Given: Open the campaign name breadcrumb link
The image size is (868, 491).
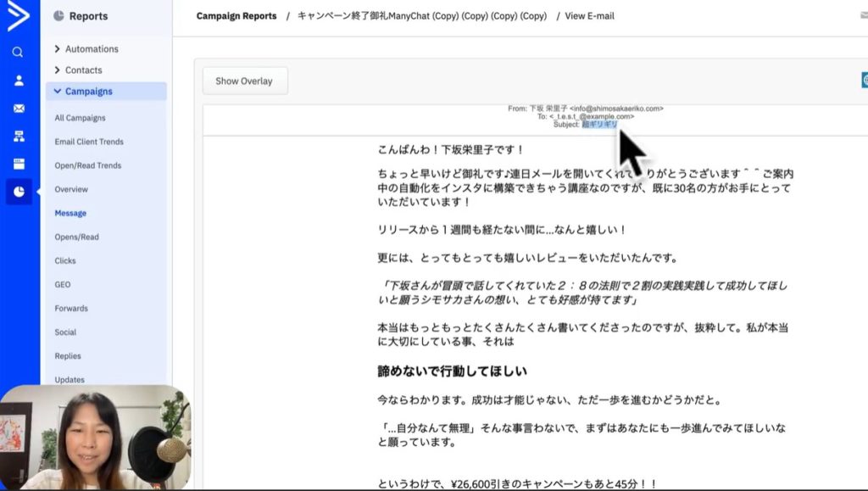Looking at the screenshot, I should pyautogui.click(x=421, y=16).
